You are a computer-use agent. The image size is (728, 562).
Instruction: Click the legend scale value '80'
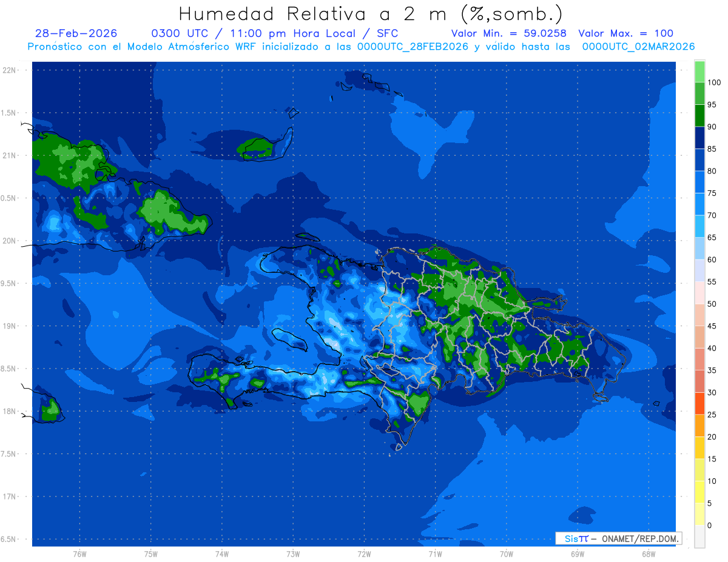point(712,171)
